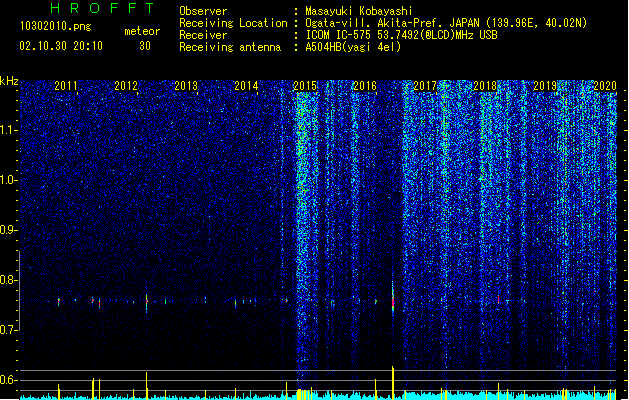Click the Ogata-vill. Akita-Pref. JAPAN location text
Image resolution: width=629 pixels, height=400 pixels.
pos(392,23)
